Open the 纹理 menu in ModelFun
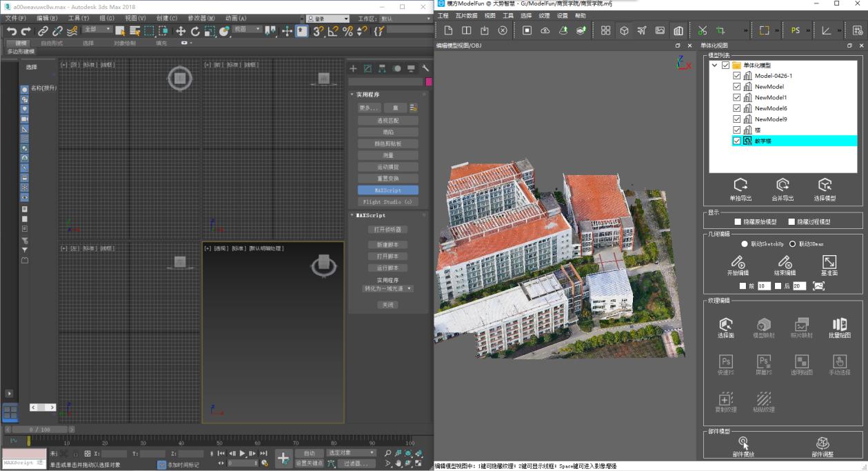 [545, 15]
